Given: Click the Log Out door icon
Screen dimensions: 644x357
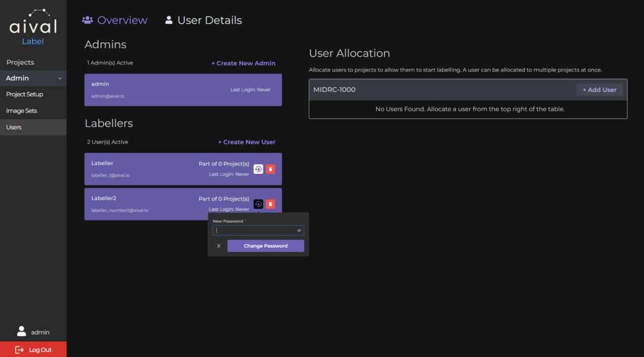Looking at the screenshot, I should pos(19,349).
